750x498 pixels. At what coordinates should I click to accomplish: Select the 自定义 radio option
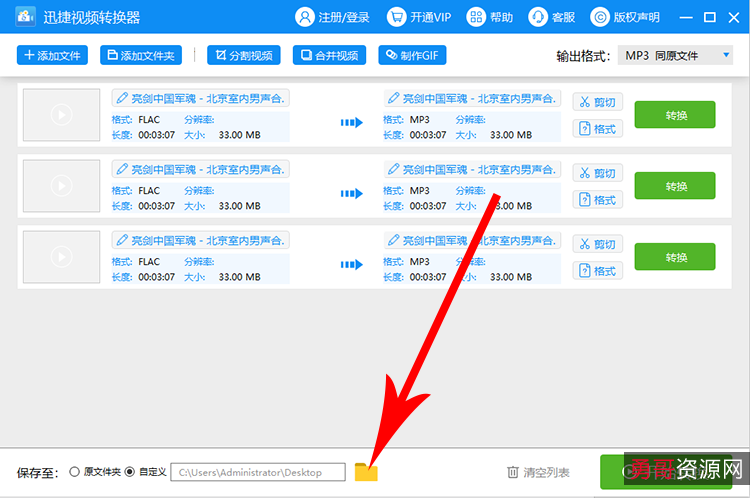[130, 472]
